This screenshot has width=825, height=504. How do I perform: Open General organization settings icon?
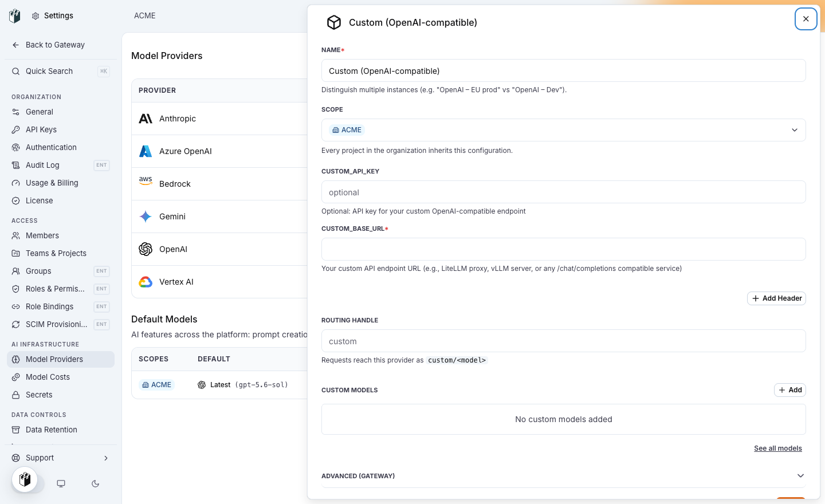click(16, 112)
